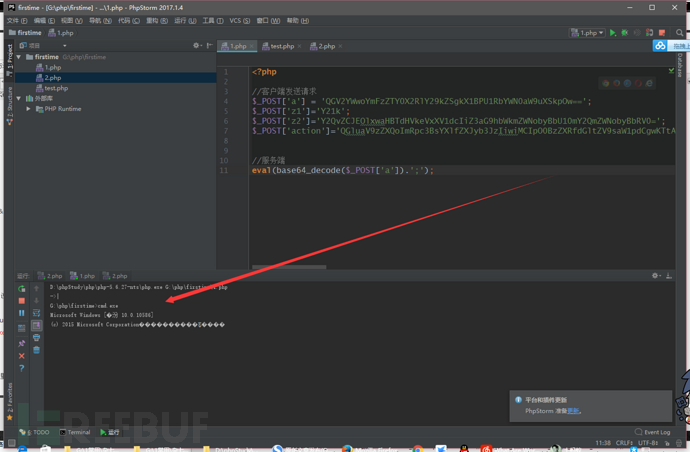Click the dump threads icon in Run panel
Screen dimensions: 690x452
[22, 328]
